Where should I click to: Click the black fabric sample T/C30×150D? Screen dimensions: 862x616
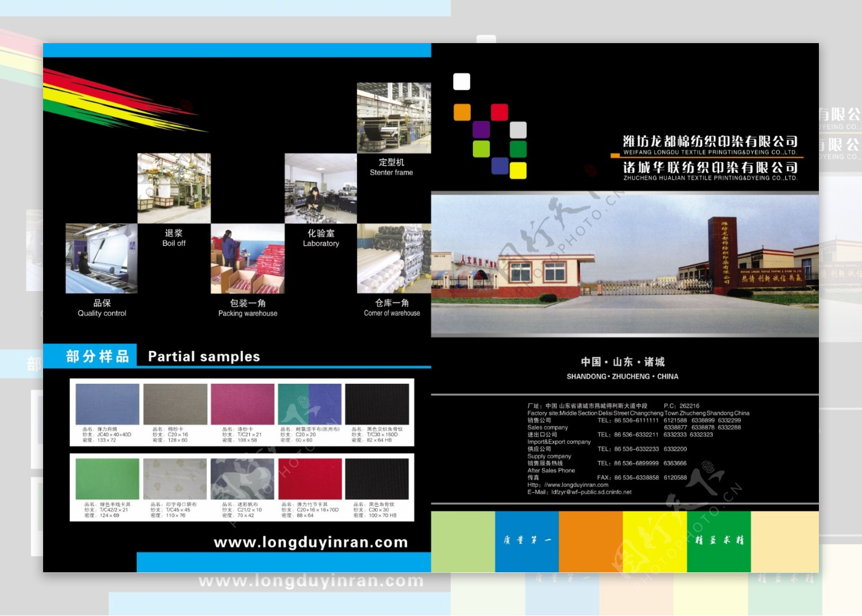[377, 404]
